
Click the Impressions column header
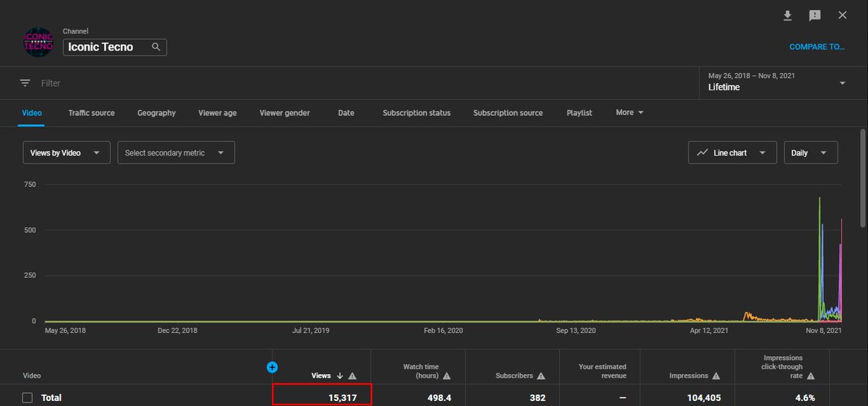689,376
